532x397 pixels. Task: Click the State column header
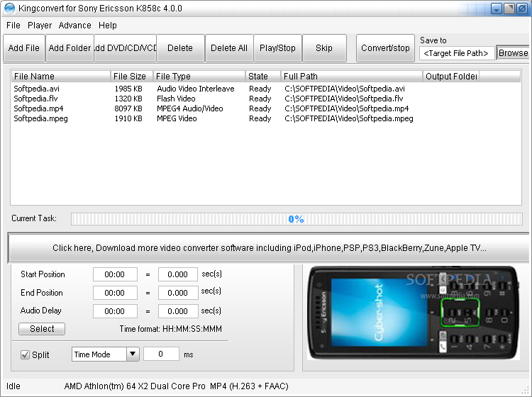point(263,77)
